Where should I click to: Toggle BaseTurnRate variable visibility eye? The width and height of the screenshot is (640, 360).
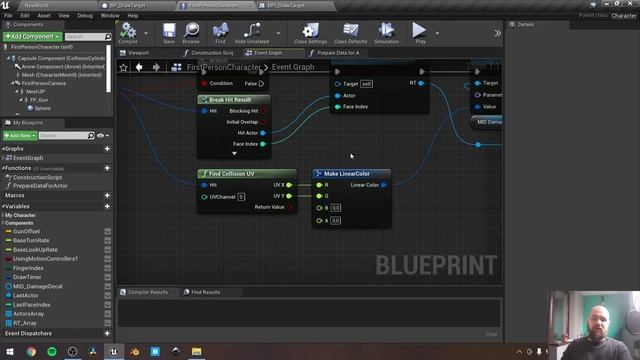pos(108,240)
